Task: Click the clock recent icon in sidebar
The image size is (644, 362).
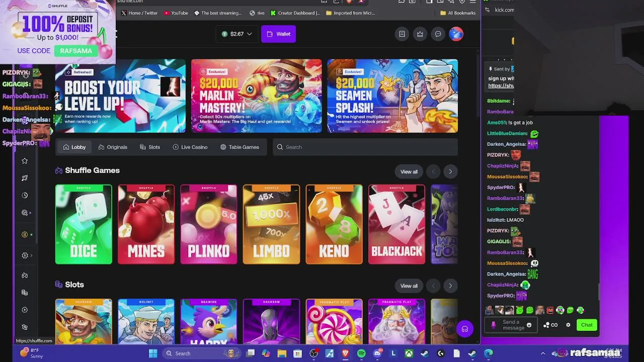Action: point(25,195)
